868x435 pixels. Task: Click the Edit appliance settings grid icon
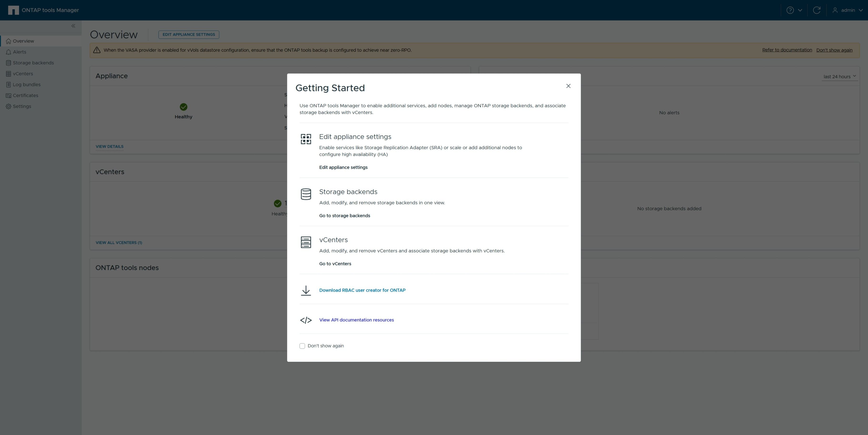[x=306, y=139]
